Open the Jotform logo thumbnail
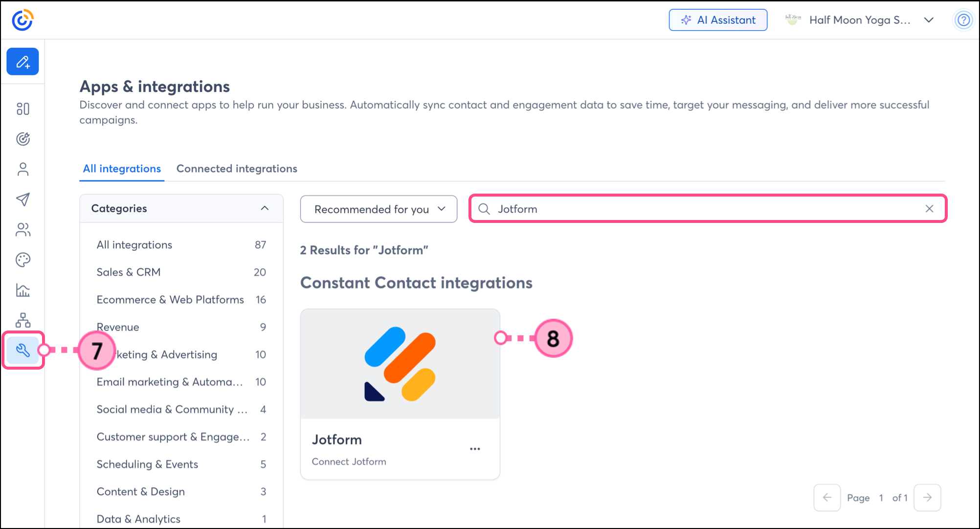This screenshot has width=980, height=529. click(x=400, y=364)
